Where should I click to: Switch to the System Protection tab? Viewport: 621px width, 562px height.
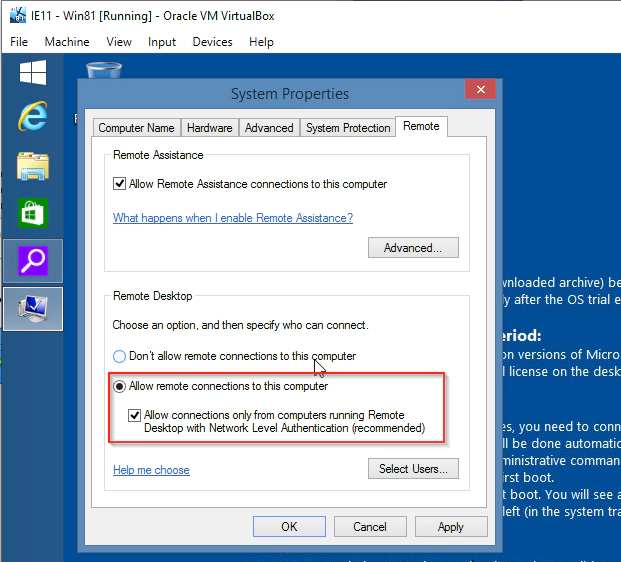click(x=348, y=128)
